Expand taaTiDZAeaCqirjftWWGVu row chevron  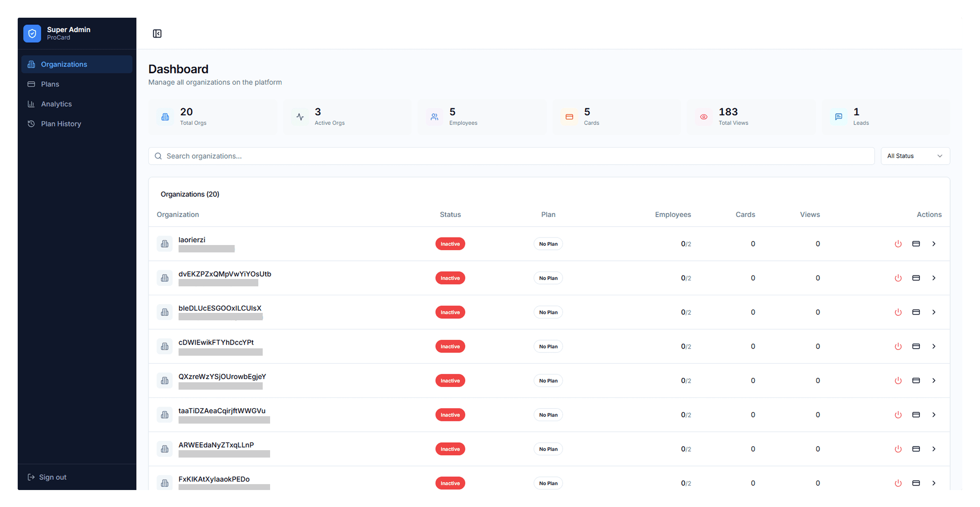(934, 415)
